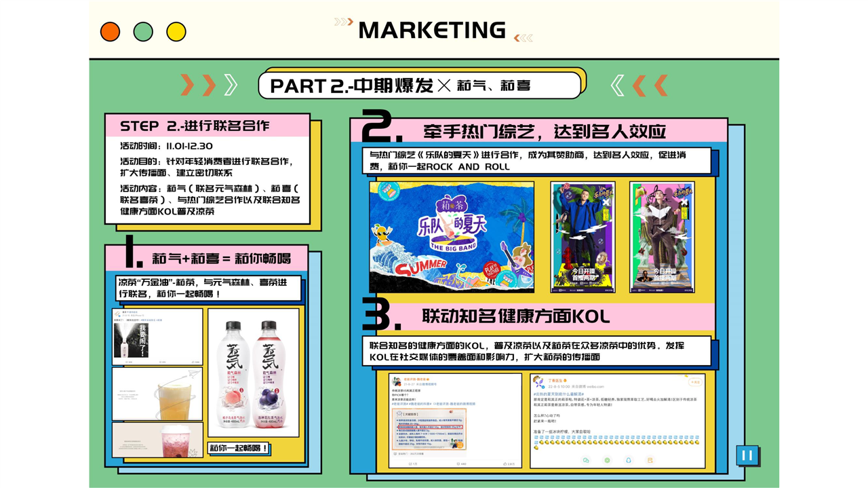Viewport: 868px width, 488px height.
Task: Click the hashtag line in 丁香医生 post
Action: 559,394
